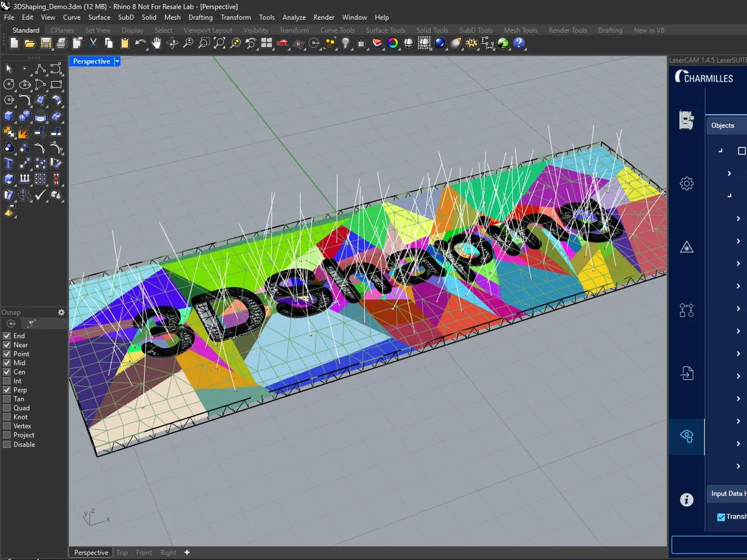Click the checkmark Check objects icon
Image resolution: width=747 pixels, height=560 pixels.
pos(40,195)
